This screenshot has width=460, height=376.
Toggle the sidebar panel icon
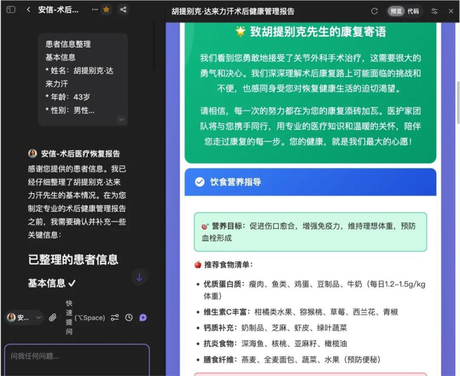[x=11, y=10]
